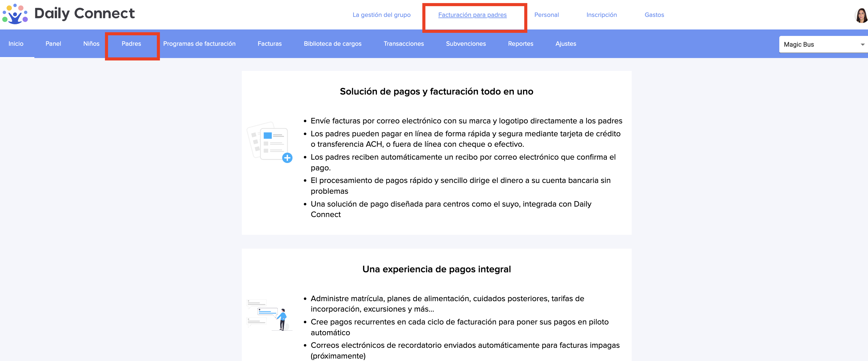Open the Niños tab
Viewport: 868px width, 361px height.
91,44
